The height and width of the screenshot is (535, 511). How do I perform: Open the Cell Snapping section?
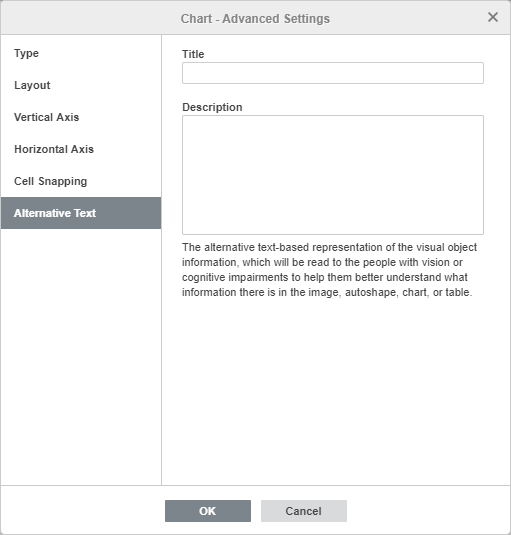[x=81, y=181]
